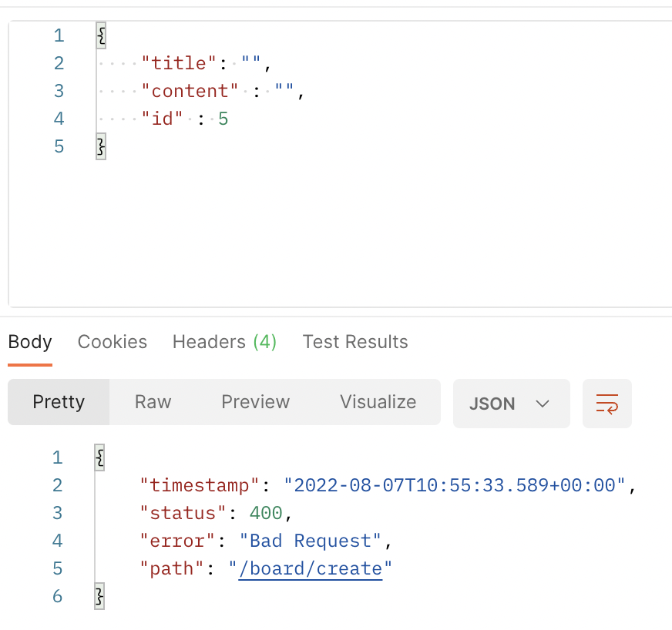672x630 pixels.
Task: Toggle line wrap icon in response toolbar
Action: tap(606, 404)
